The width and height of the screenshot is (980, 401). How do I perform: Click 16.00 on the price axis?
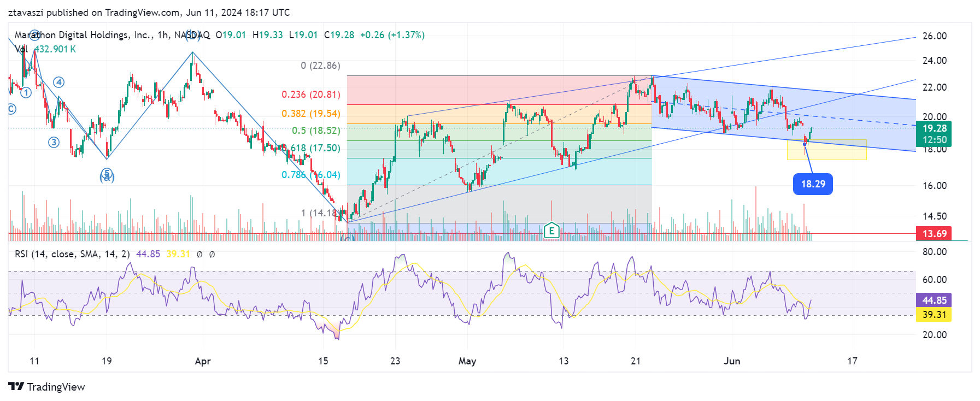(935, 186)
